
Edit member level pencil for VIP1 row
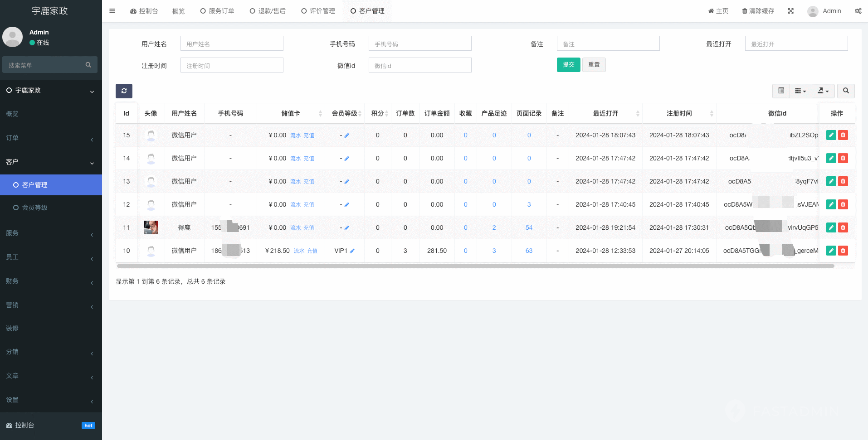(352, 251)
